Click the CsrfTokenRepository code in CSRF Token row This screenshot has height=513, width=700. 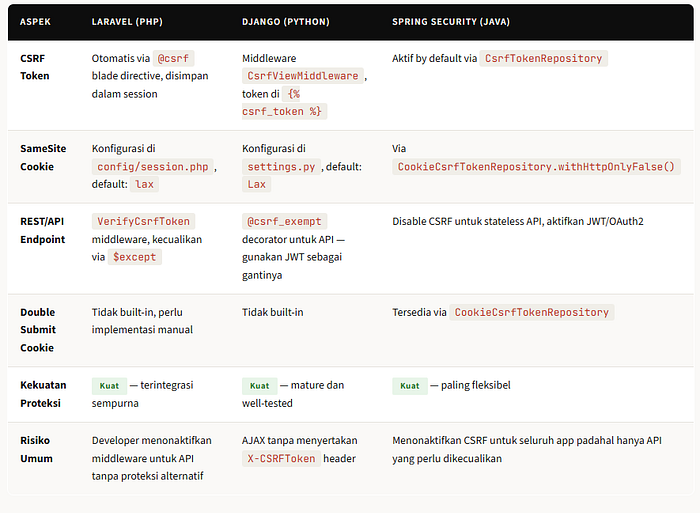click(x=543, y=58)
